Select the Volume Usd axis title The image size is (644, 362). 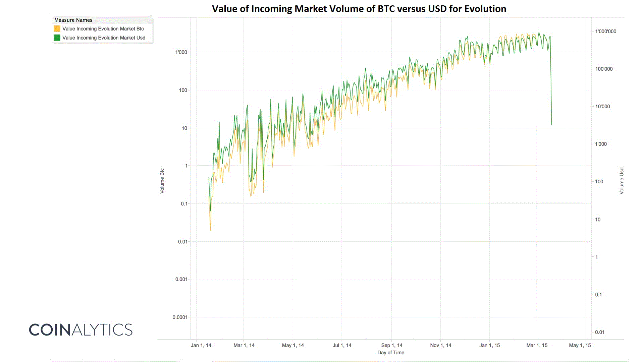pyautogui.click(x=622, y=181)
